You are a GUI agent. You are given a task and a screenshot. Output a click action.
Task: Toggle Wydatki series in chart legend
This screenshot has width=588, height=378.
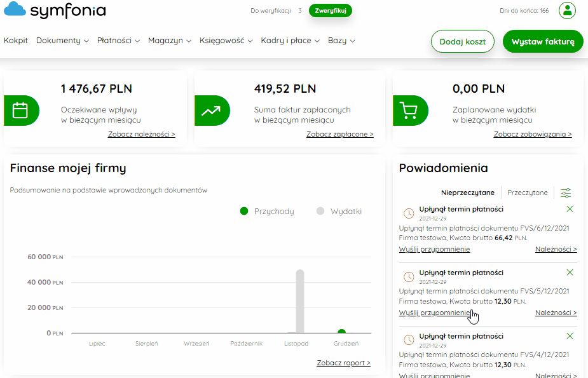(339, 212)
